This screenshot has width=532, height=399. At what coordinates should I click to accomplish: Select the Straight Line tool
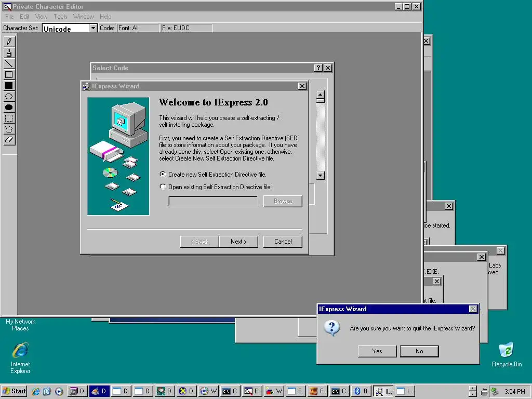(9, 63)
